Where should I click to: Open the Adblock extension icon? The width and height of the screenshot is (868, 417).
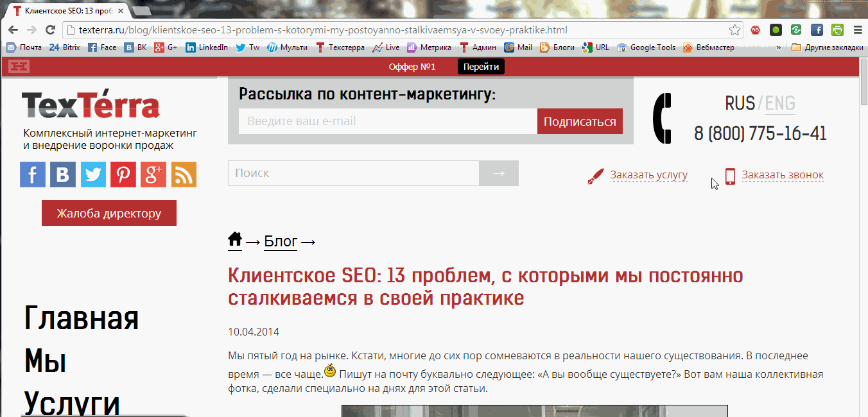(x=756, y=30)
